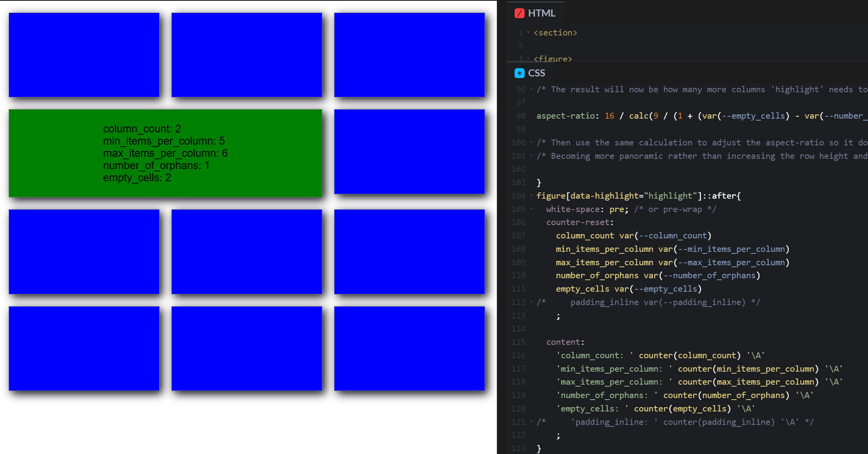
Task: Fold the comment on CSS line 101
Action: click(x=531, y=156)
